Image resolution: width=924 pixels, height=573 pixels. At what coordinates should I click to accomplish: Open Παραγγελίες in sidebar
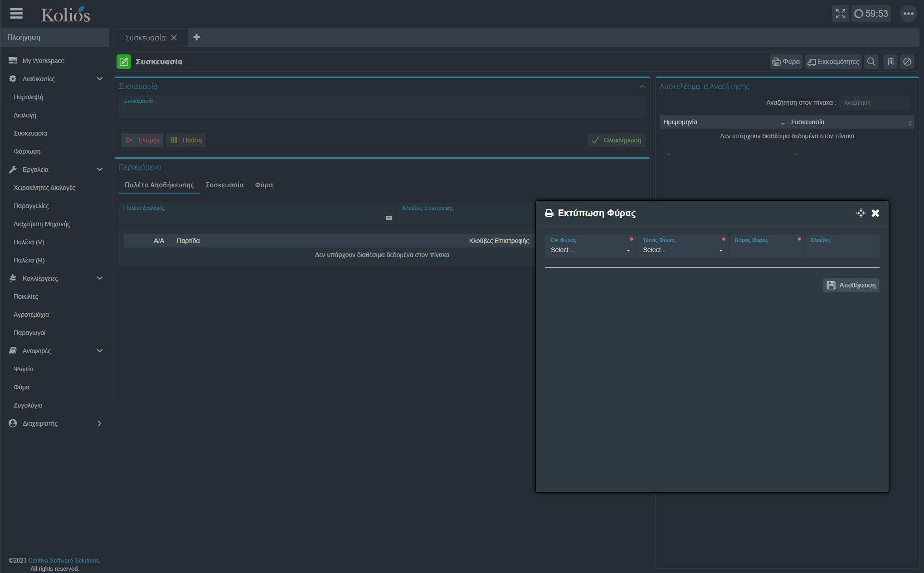[x=31, y=206]
